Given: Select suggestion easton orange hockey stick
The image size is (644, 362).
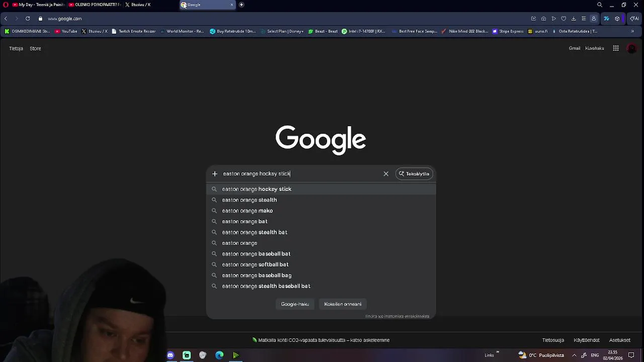Looking at the screenshot, I should tap(321, 189).
